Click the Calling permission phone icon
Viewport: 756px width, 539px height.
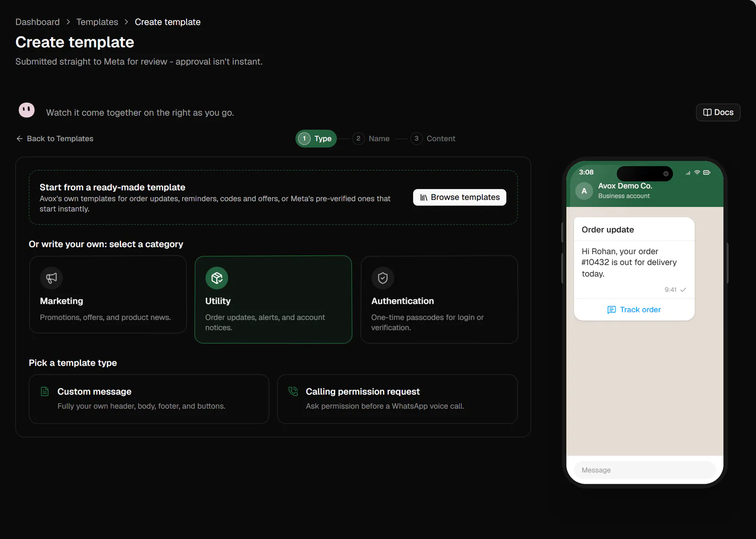point(293,391)
